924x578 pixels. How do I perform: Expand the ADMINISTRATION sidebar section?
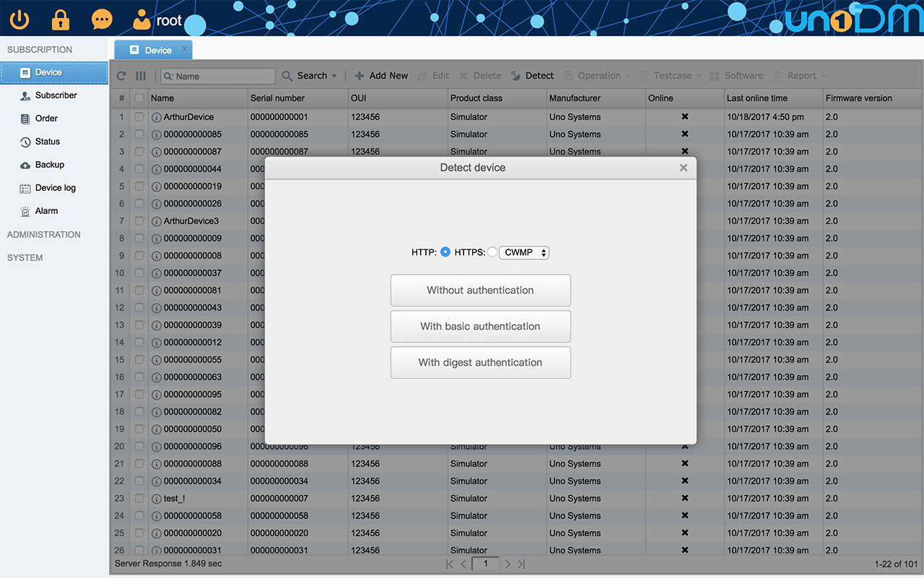(x=44, y=235)
